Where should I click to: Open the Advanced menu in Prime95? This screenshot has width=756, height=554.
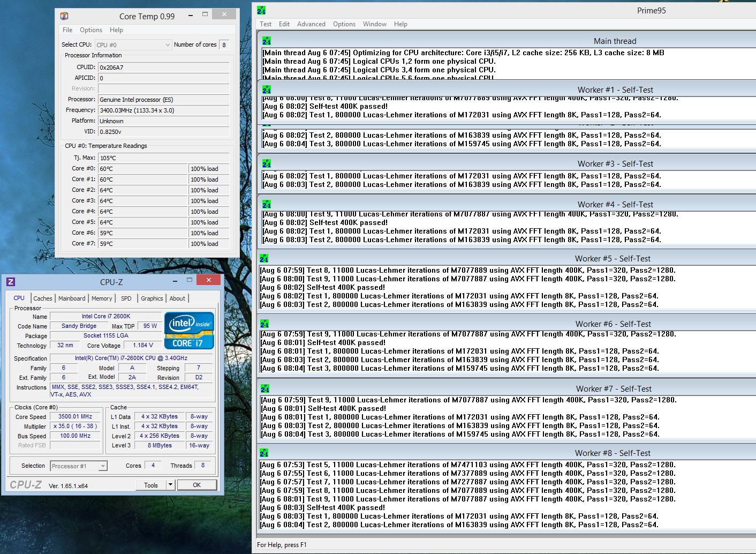click(x=311, y=24)
